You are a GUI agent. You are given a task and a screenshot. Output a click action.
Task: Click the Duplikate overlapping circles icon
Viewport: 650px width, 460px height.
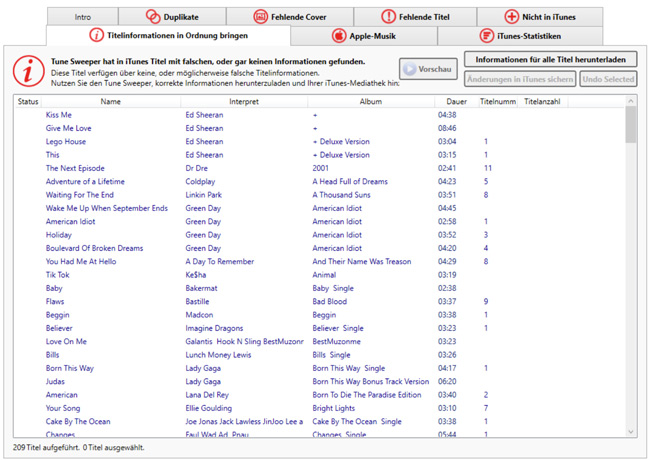153,17
